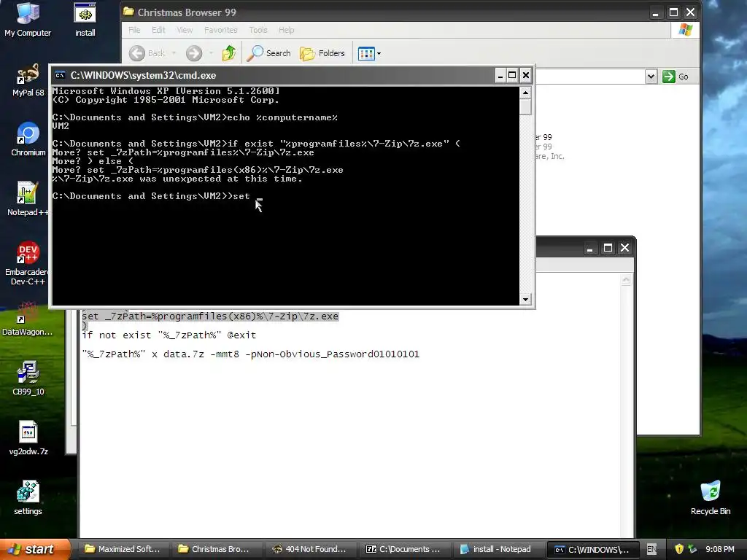Click the cmd window scrollbar thumb
The image size is (747, 560).
[525, 106]
